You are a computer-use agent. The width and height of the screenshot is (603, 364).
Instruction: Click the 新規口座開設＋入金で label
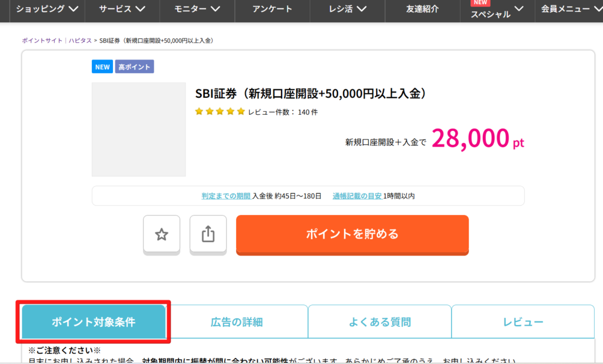(386, 143)
